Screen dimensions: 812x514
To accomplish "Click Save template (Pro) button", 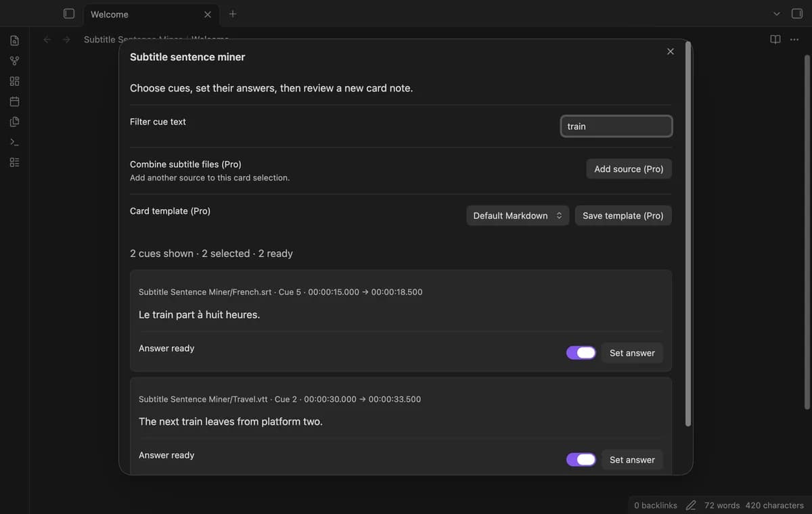I will 623,216.
